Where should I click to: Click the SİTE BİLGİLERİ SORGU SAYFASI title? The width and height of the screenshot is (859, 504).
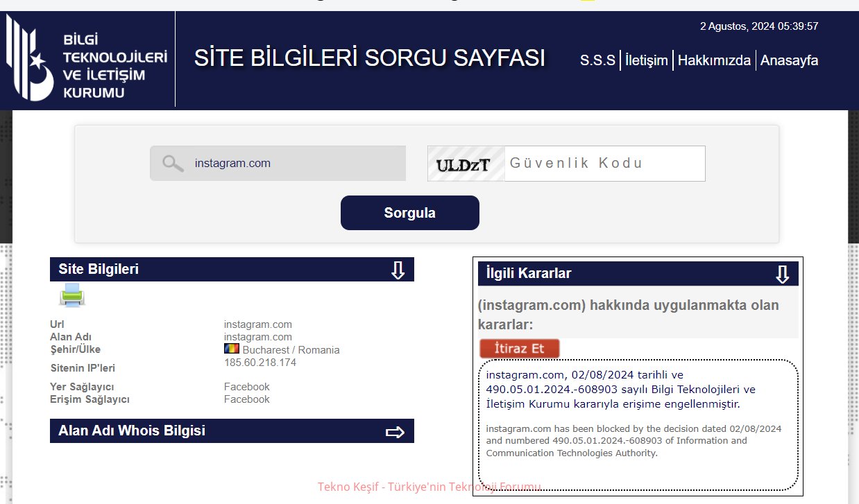[x=369, y=58]
